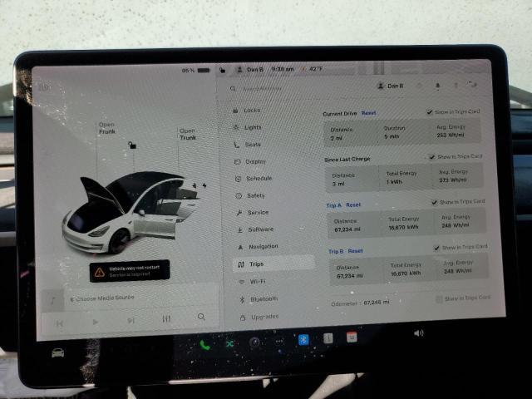The height and width of the screenshot is (399, 532).
Task: Tap the Dan B profile in status bar
Action: (x=249, y=70)
